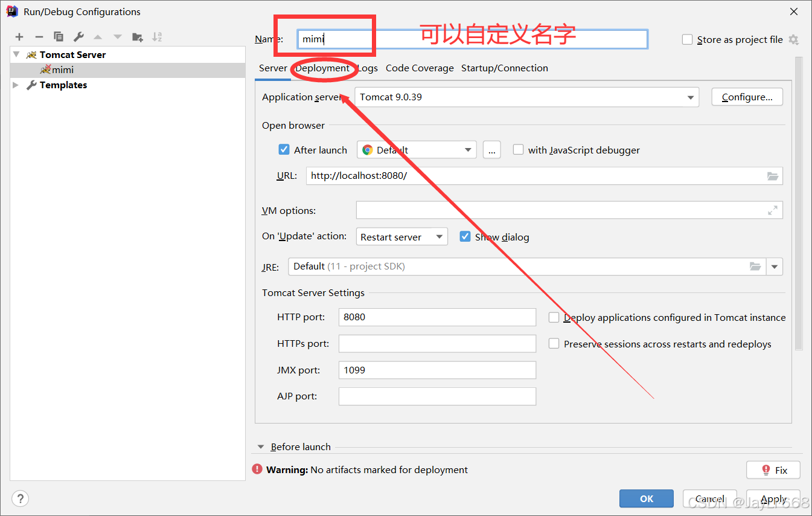Switch to the Logs tab
The height and width of the screenshot is (516, 812).
(x=368, y=68)
